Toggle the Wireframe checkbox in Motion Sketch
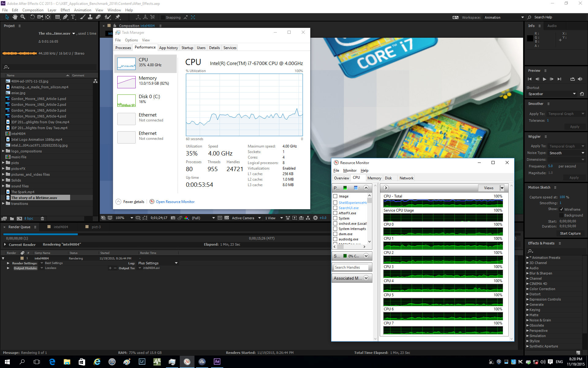The height and width of the screenshot is (368, 588). click(561, 209)
